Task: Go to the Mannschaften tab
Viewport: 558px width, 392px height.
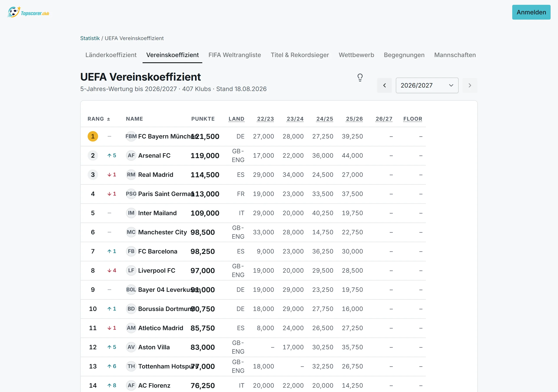Action: click(x=455, y=55)
